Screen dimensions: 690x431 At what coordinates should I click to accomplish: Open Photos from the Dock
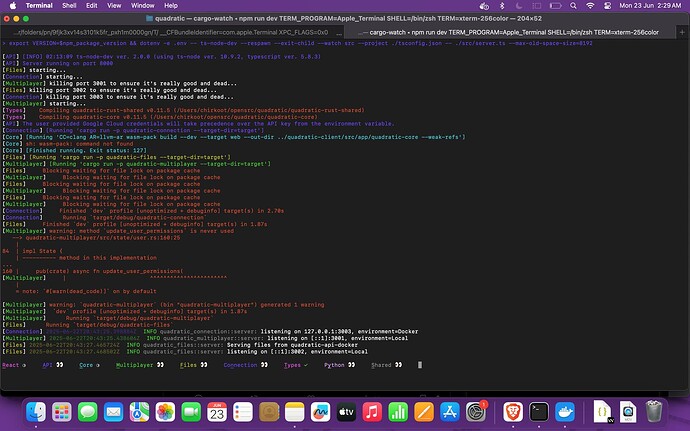coord(165,413)
